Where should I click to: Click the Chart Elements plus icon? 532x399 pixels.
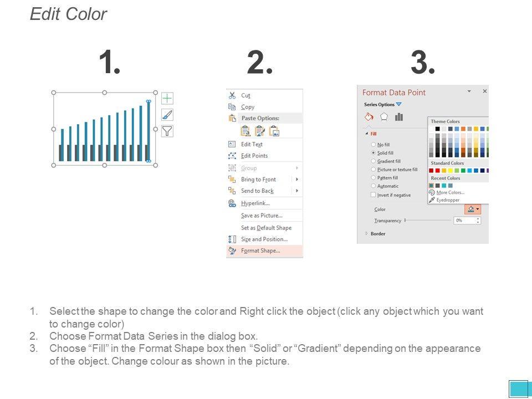click(167, 99)
